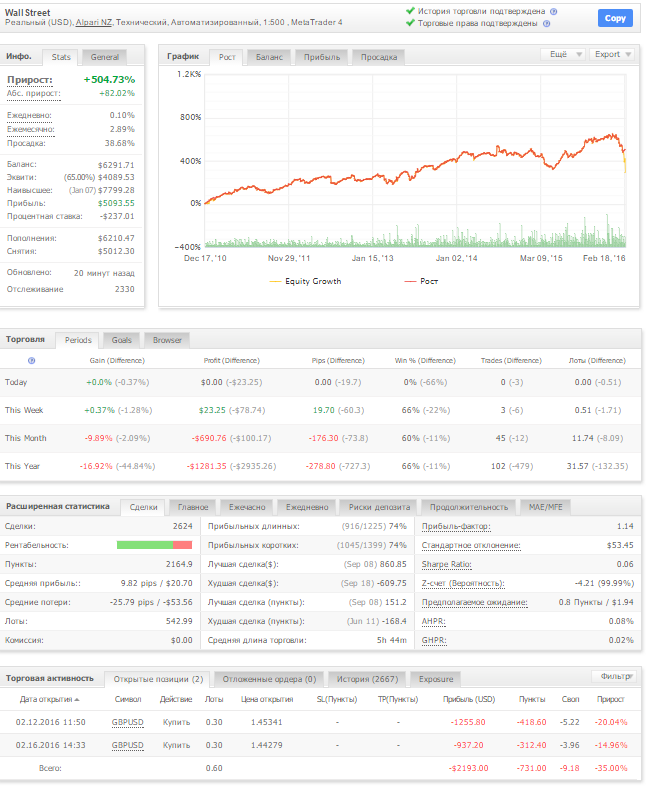648x788 pixels.
Task: Open the Browser trading tab
Action: point(167,340)
